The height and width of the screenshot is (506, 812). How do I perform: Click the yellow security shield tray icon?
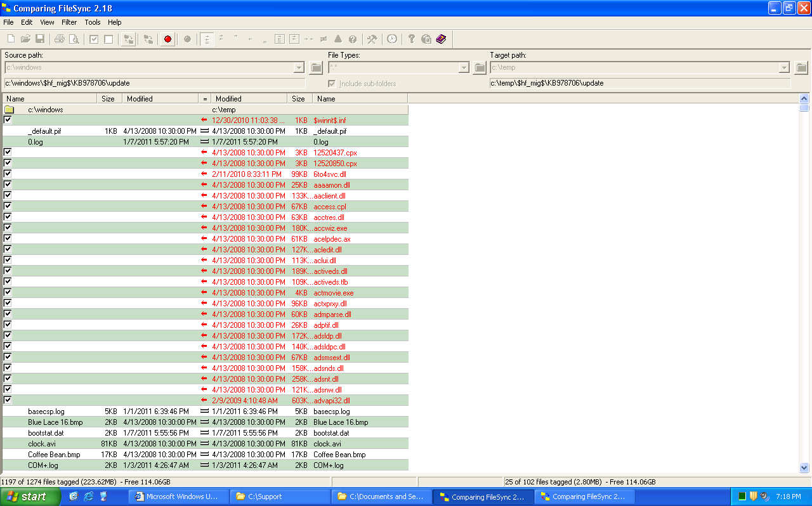tap(754, 496)
